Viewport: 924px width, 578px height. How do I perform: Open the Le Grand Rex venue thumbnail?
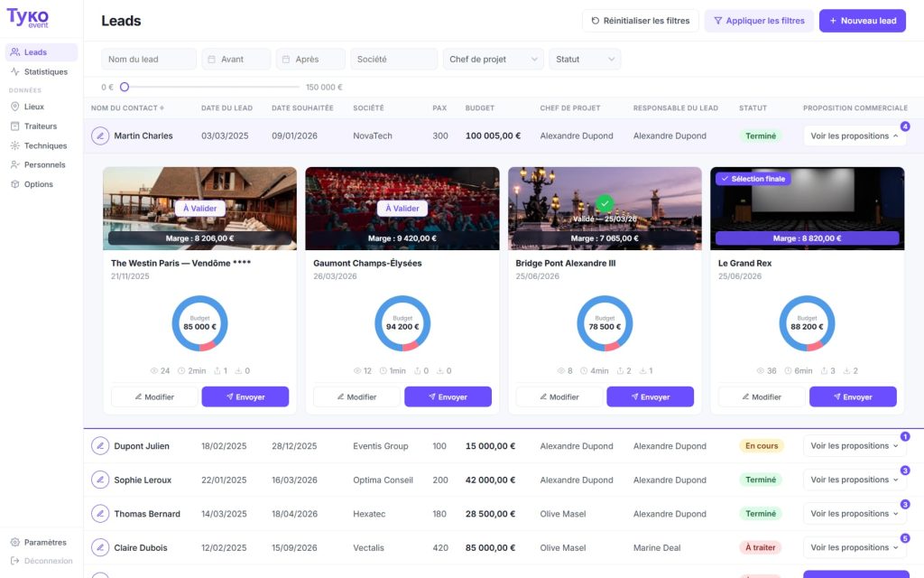pyautogui.click(x=807, y=209)
